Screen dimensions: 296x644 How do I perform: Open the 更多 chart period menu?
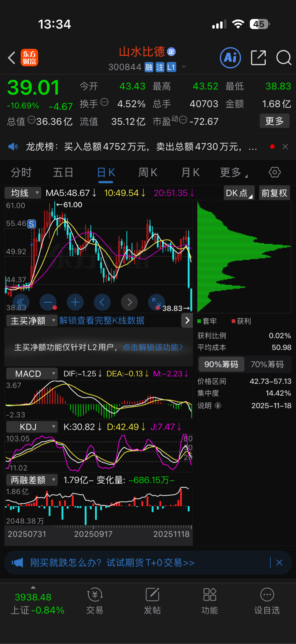234,172
